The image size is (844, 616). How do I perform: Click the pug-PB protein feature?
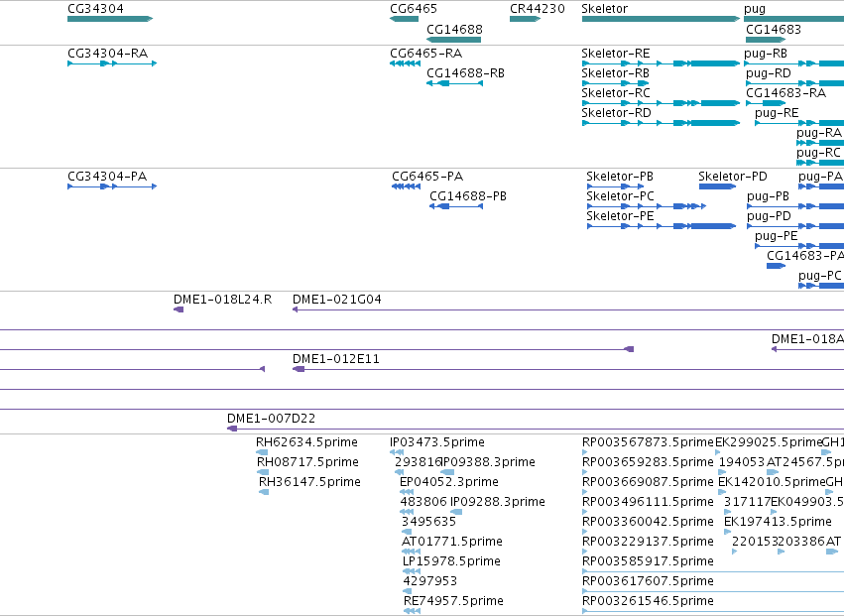pyautogui.click(x=795, y=206)
